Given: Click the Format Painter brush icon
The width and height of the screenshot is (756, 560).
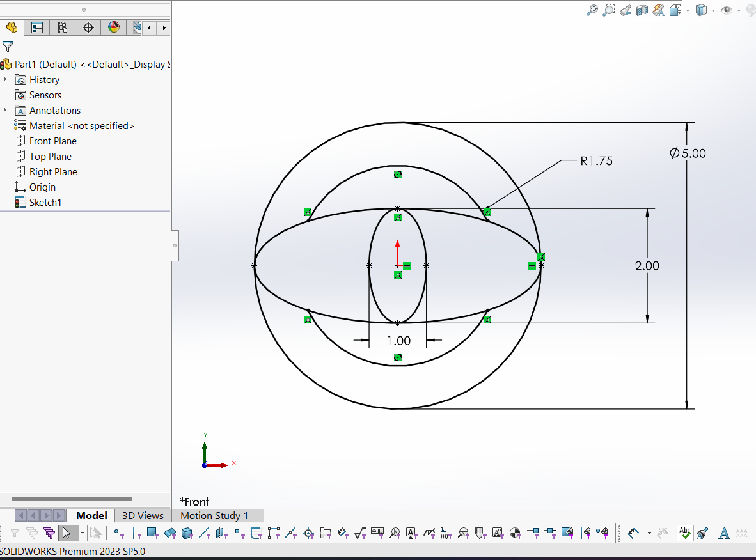Looking at the screenshot, I should click(x=702, y=533).
